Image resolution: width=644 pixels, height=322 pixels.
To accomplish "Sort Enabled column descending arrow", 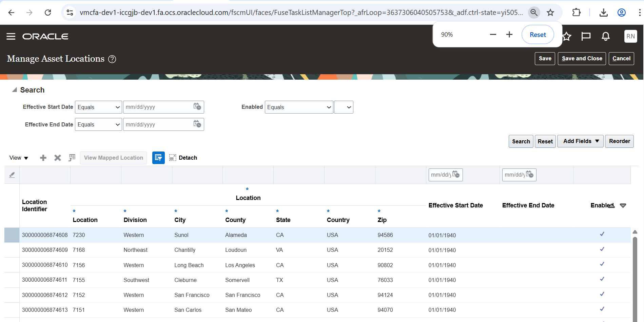I will pos(623,205).
